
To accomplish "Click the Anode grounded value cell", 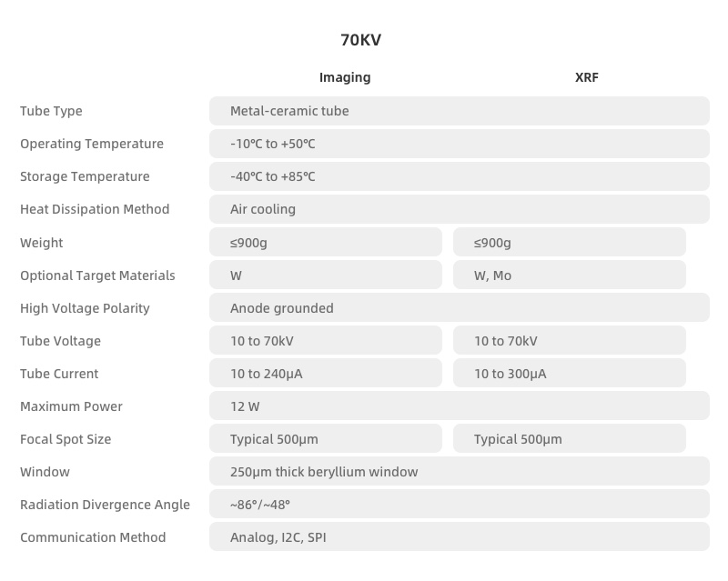I will tap(459, 308).
